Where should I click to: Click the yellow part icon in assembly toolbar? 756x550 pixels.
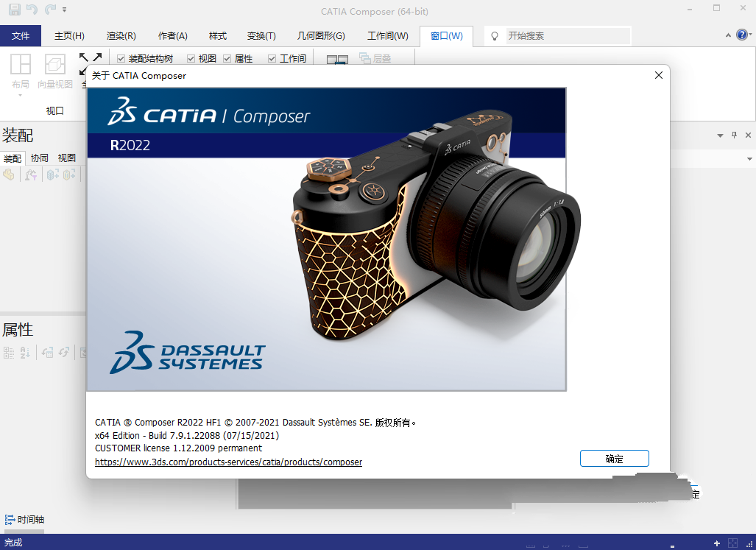[x=9, y=174]
